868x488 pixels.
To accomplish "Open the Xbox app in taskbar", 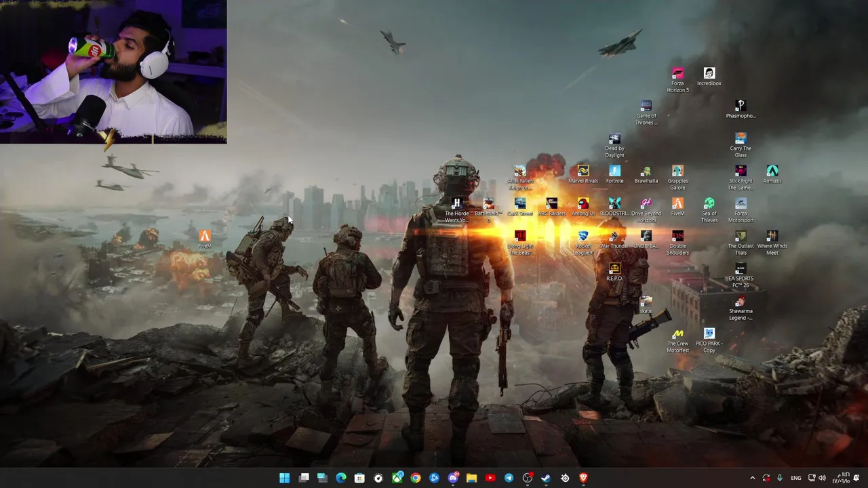I will tap(397, 478).
